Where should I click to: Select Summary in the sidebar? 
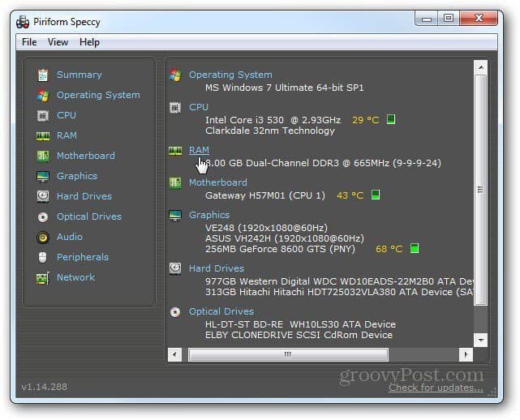click(x=80, y=75)
